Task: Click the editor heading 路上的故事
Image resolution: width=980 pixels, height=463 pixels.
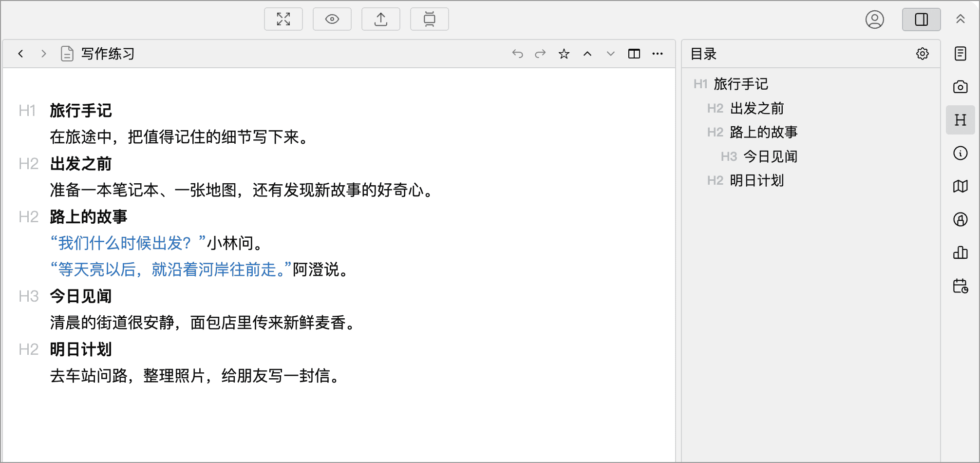Action: coord(89,217)
